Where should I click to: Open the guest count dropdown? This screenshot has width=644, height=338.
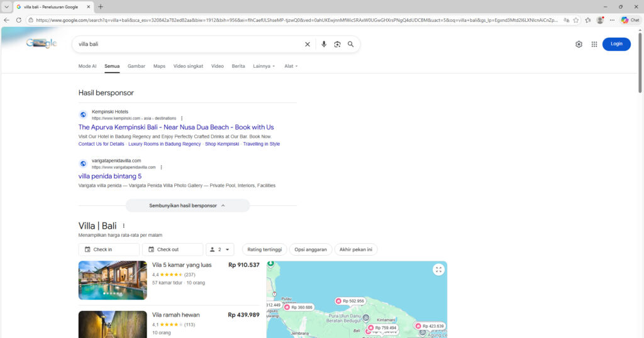(220, 249)
